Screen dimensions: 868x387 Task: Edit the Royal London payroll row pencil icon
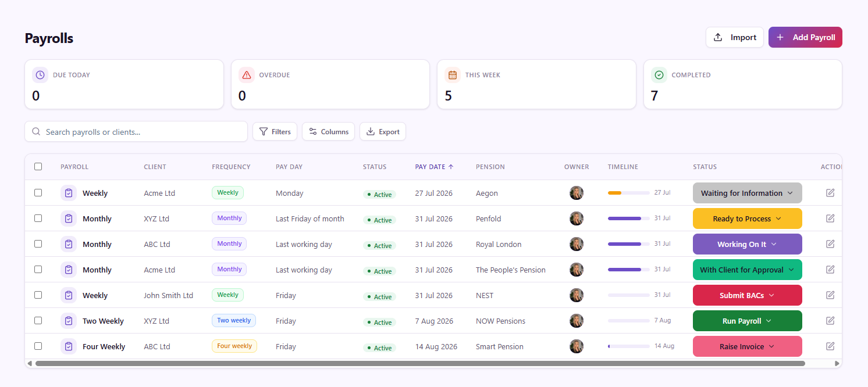[830, 244]
